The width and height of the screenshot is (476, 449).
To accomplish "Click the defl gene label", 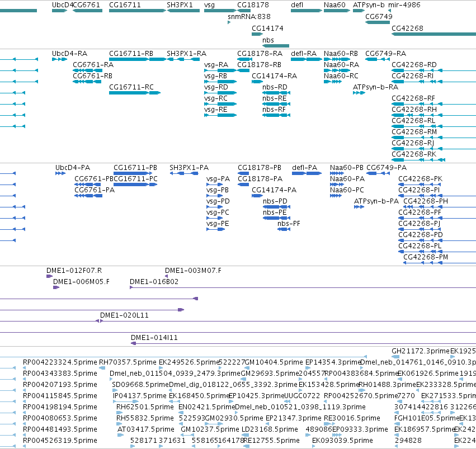I will coord(297,5).
